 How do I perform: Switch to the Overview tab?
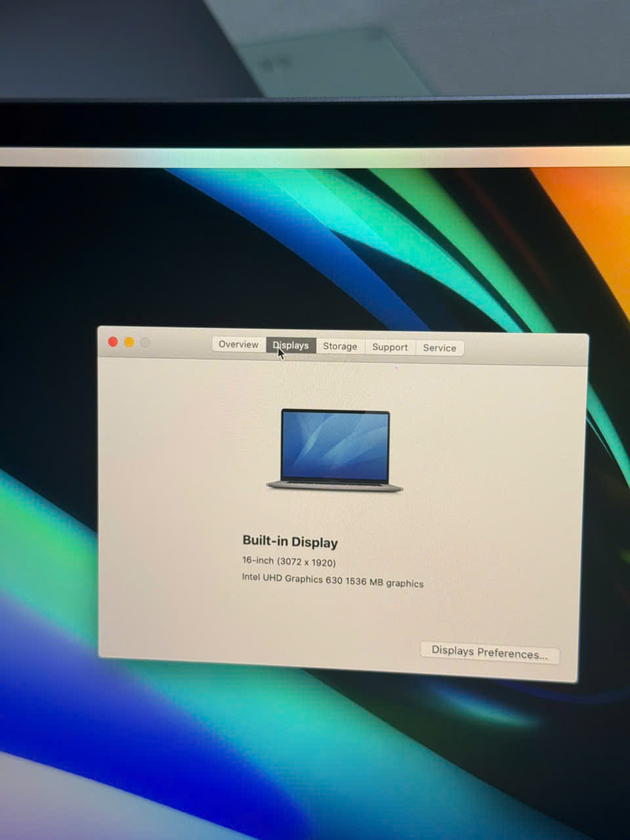pyautogui.click(x=239, y=345)
